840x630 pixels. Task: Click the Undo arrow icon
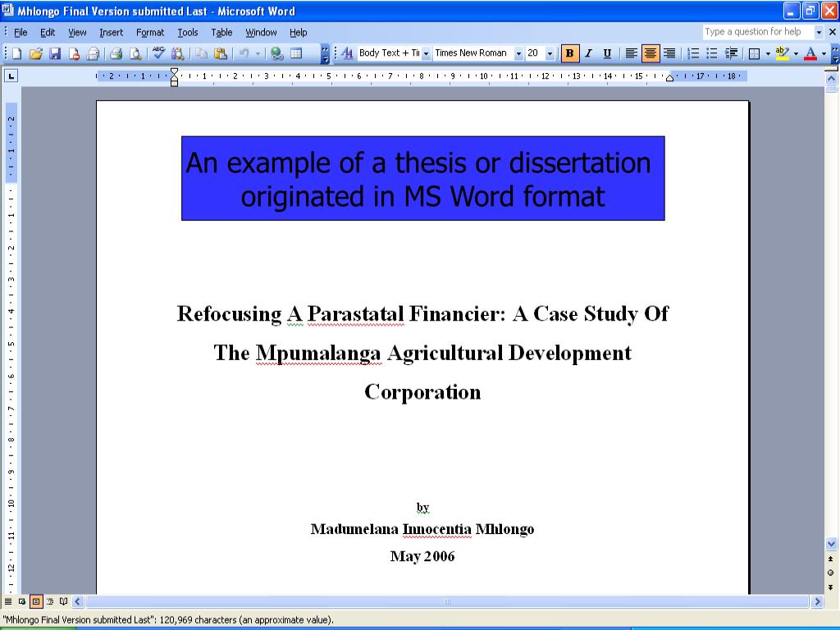[x=244, y=53]
